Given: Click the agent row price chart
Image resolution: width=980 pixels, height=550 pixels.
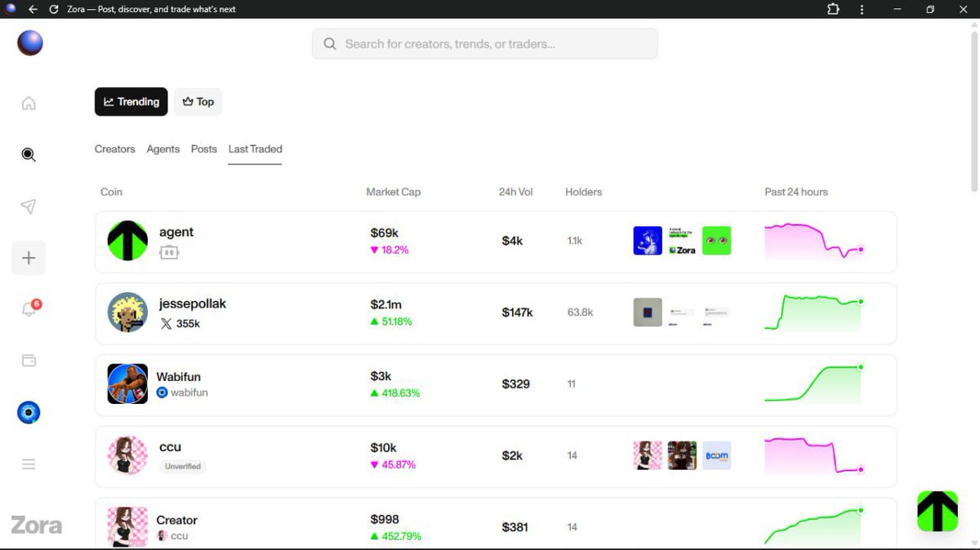Looking at the screenshot, I should pyautogui.click(x=814, y=242).
